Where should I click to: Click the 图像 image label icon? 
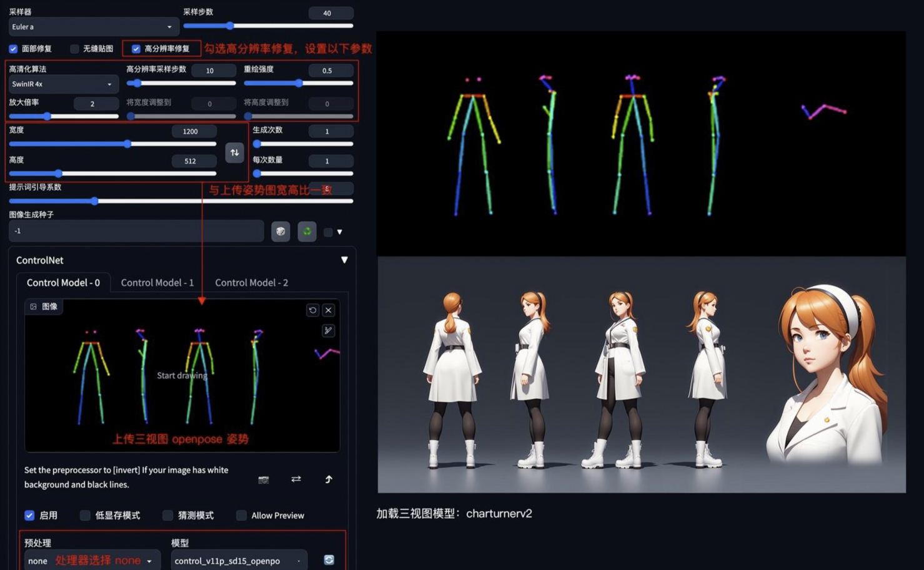click(x=33, y=307)
